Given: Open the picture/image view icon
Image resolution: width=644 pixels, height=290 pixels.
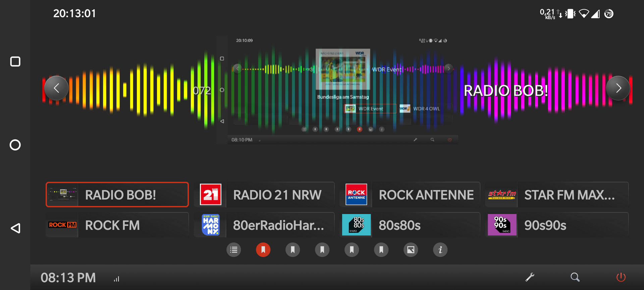Looking at the screenshot, I should point(411,250).
